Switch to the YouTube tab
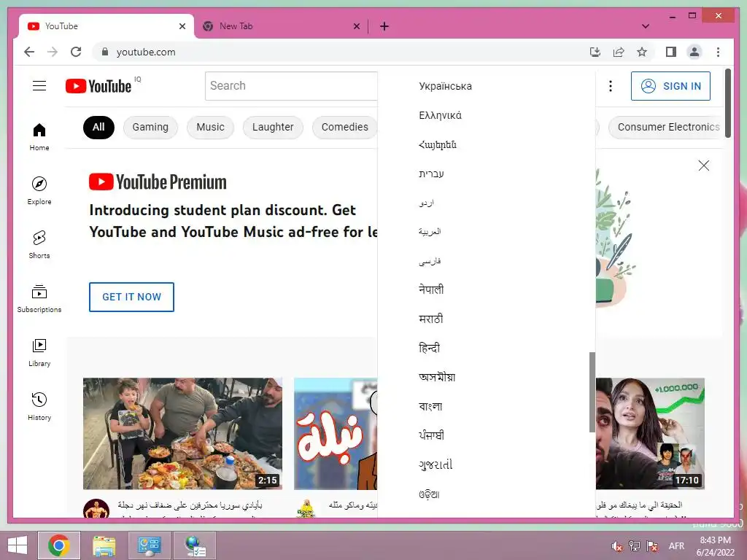The width and height of the screenshot is (747, 560). [x=107, y=26]
